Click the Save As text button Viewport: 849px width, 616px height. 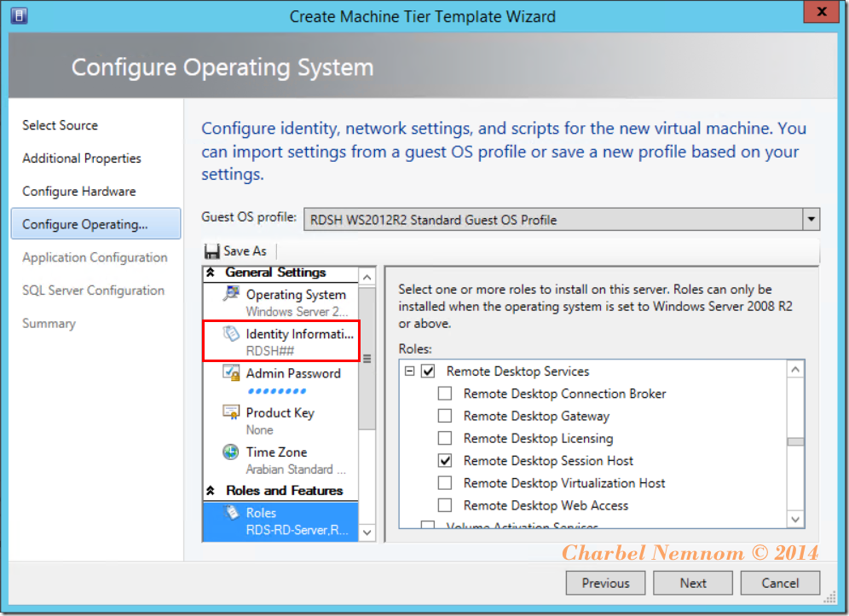tap(245, 251)
